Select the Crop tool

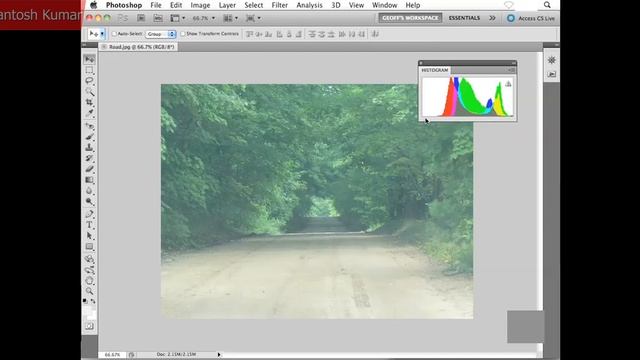click(89, 102)
